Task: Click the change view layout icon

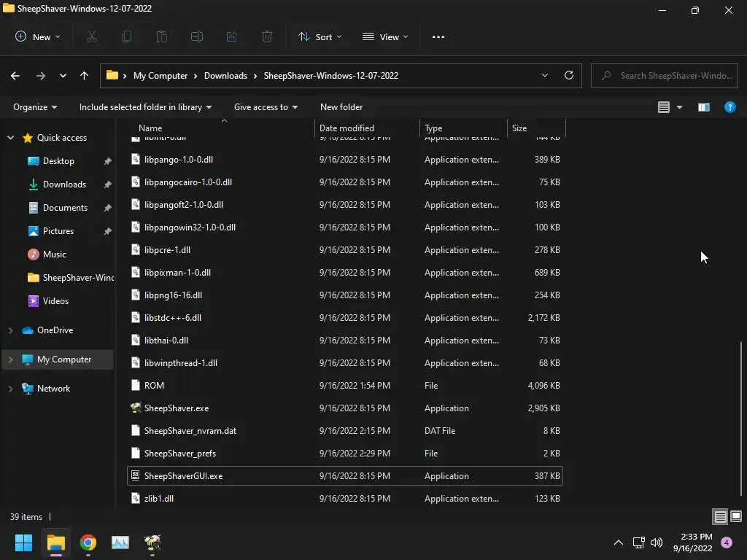Action: (x=664, y=107)
